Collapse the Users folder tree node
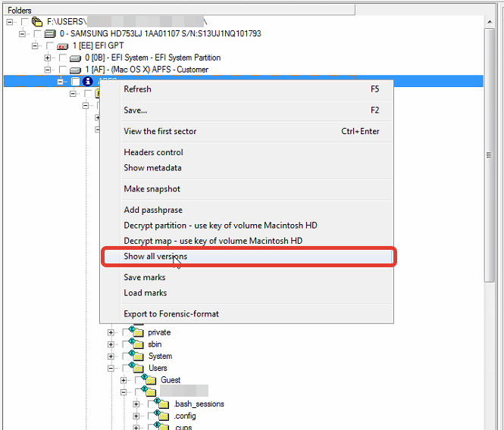This screenshot has height=430, width=504. click(x=111, y=368)
